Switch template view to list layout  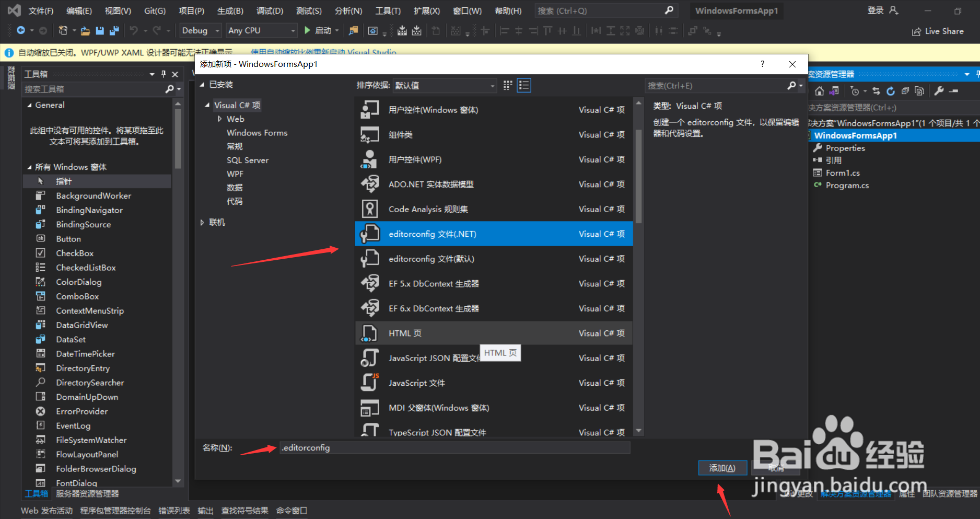pos(523,85)
